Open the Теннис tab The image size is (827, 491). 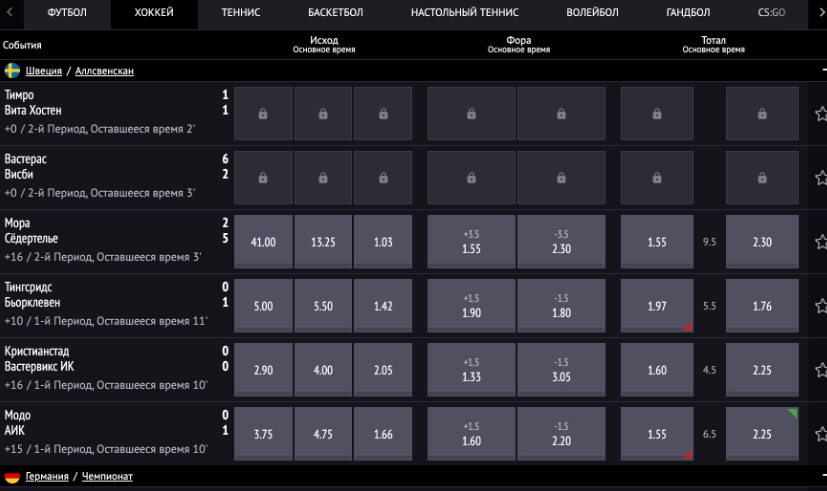click(241, 13)
